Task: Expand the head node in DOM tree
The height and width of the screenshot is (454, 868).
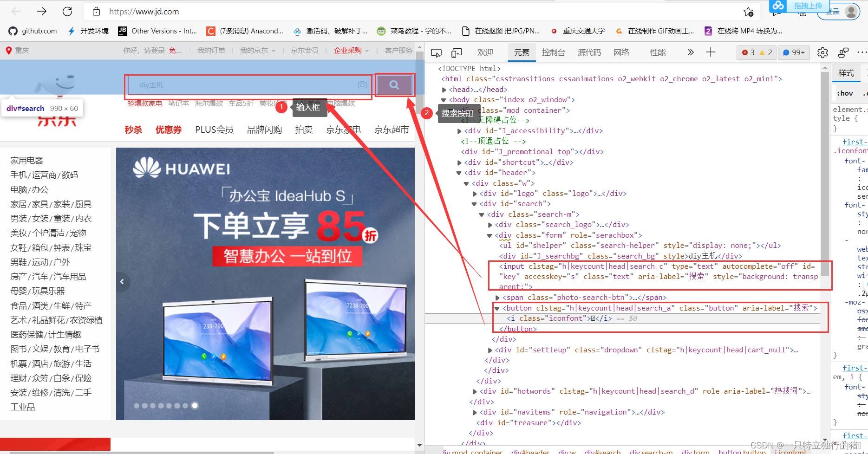Action: [445, 90]
